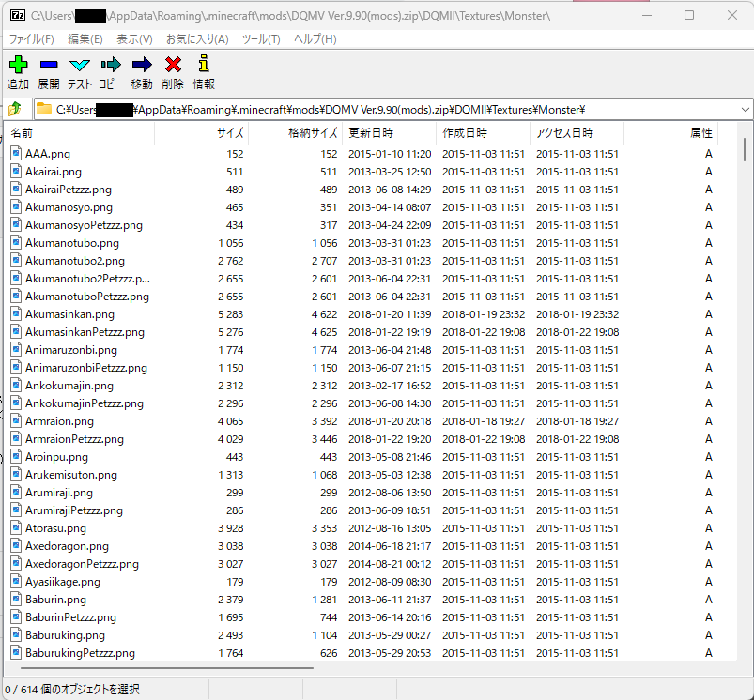
Task: Click packed size 1 281 in Baburin.png row
Action: pyautogui.click(x=325, y=599)
